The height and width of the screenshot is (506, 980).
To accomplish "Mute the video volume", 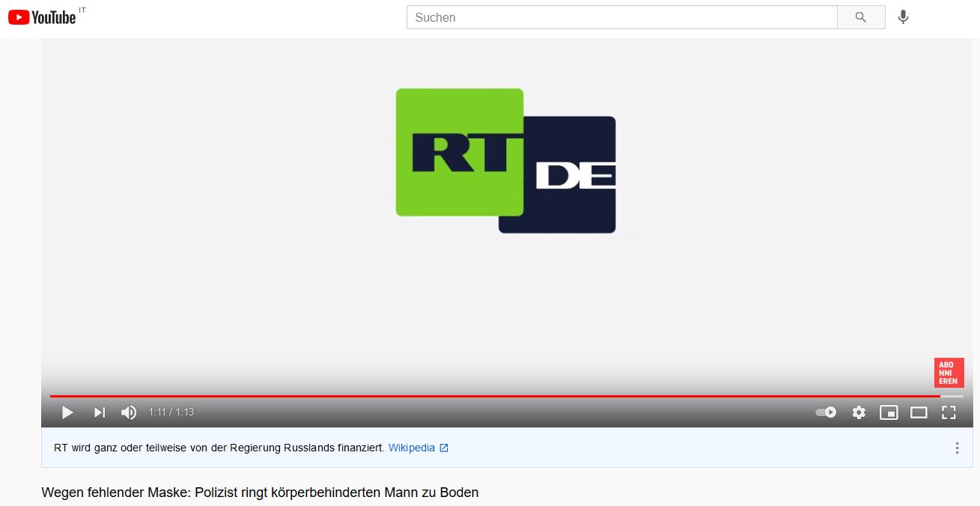I will [x=129, y=412].
